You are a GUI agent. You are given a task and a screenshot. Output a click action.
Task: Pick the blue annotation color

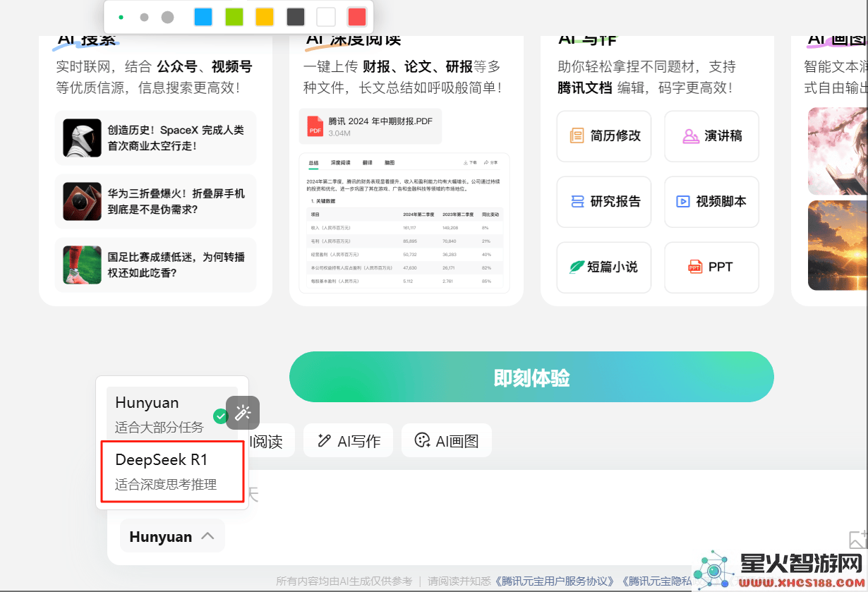203,17
